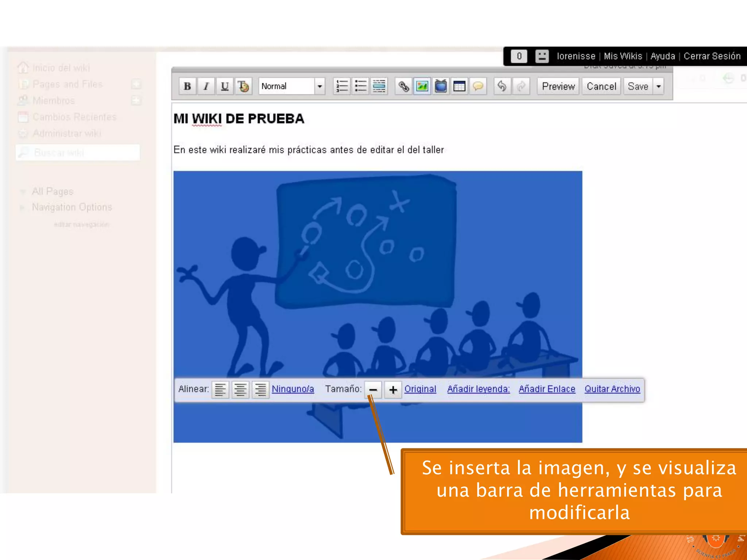
Task: Toggle bold formatting in the editor toolbar
Action: 187,86
